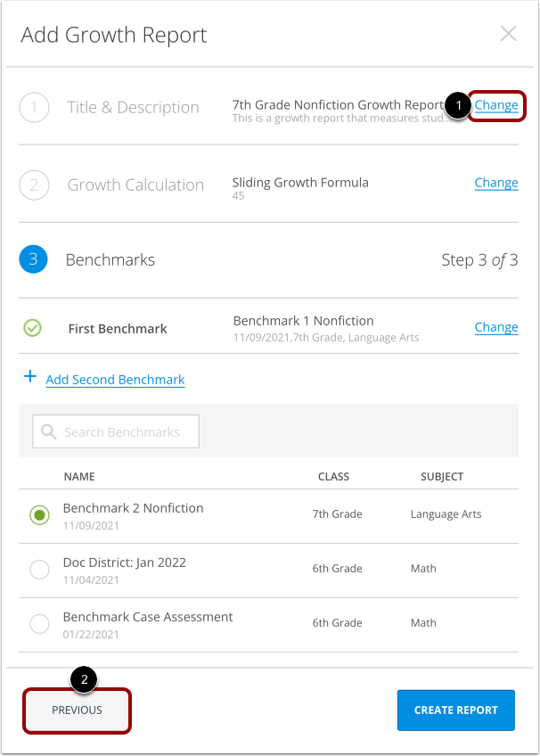Click the NAME column header

point(79,476)
